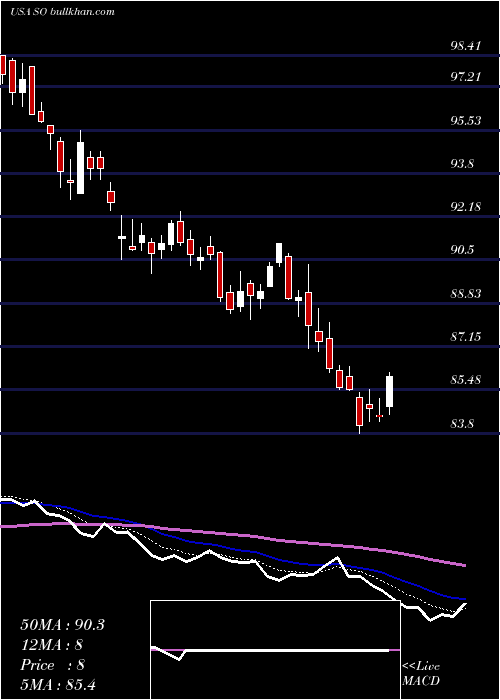500x700 pixels.
Task: Click the 12MA : 8 readout
Action: point(52,645)
